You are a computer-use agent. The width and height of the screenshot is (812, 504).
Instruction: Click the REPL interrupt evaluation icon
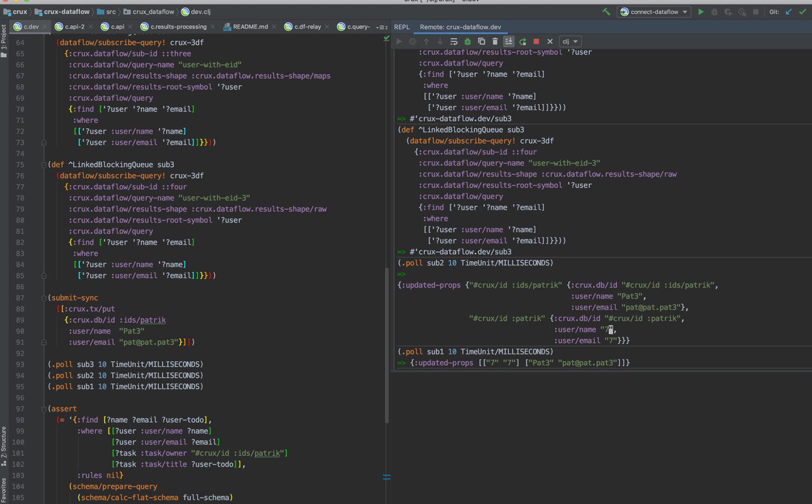(412, 41)
